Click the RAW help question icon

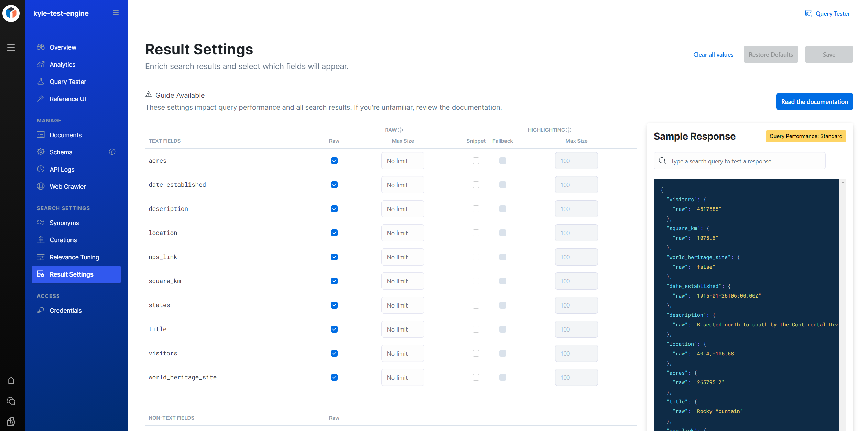400,130
